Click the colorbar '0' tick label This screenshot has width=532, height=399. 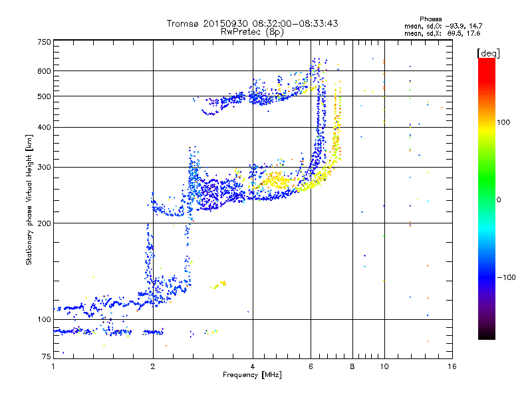(499, 200)
